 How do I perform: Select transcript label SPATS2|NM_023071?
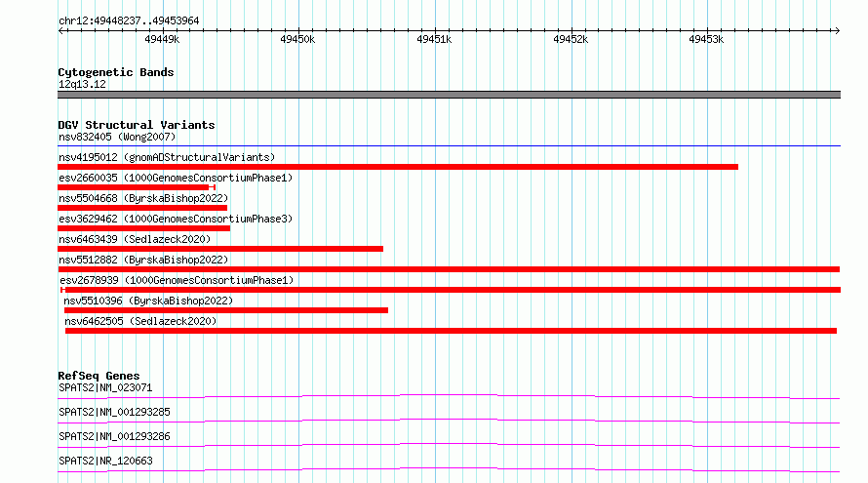tap(105, 387)
